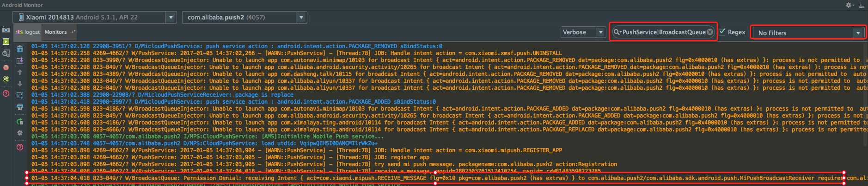Viewport: 868px width, 186px height.
Task: Select 'com.xiaomi.xmsf.push.UNINSTALL' log line
Action: click(297, 53)
